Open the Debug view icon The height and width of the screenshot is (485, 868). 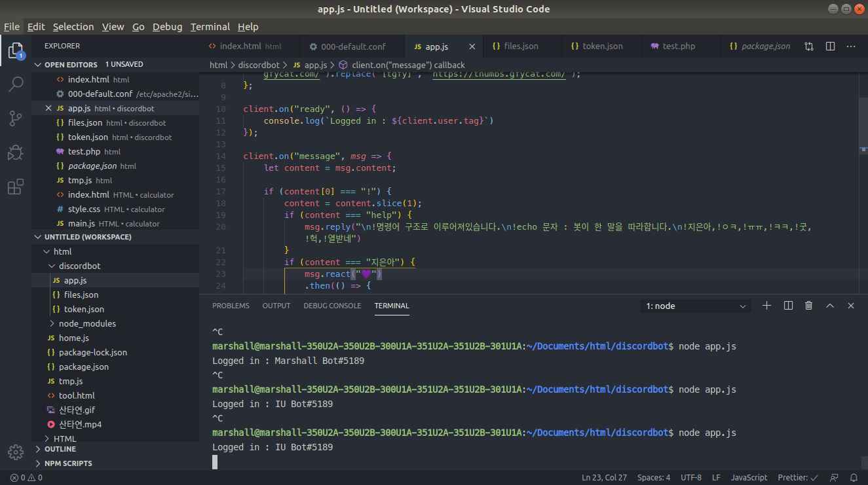point(16,153)
